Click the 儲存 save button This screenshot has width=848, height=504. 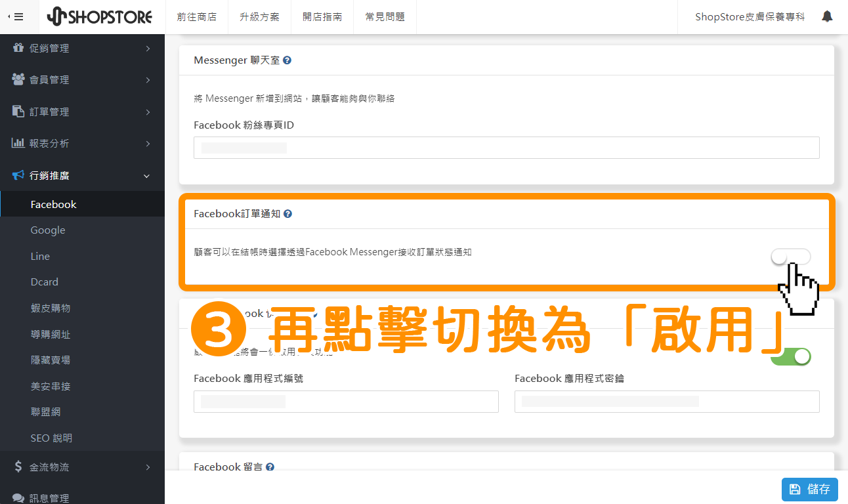click(x=809, y=489)
